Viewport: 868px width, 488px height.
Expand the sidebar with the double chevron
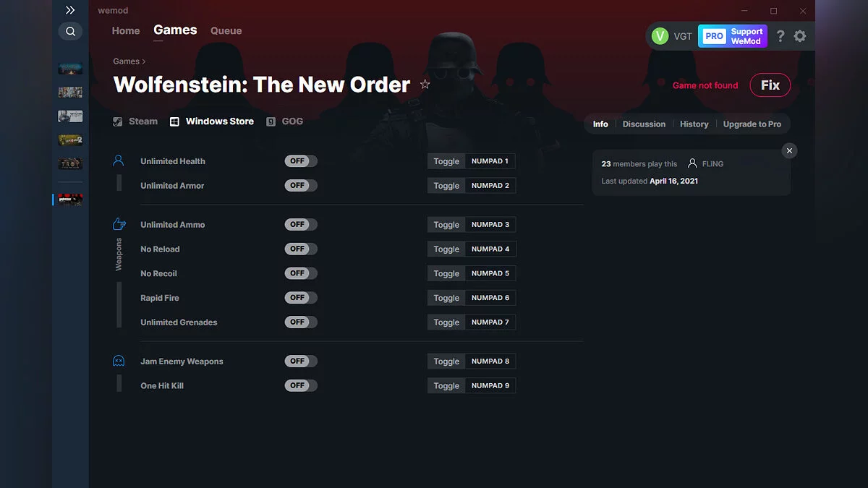(x=70, y=10)
